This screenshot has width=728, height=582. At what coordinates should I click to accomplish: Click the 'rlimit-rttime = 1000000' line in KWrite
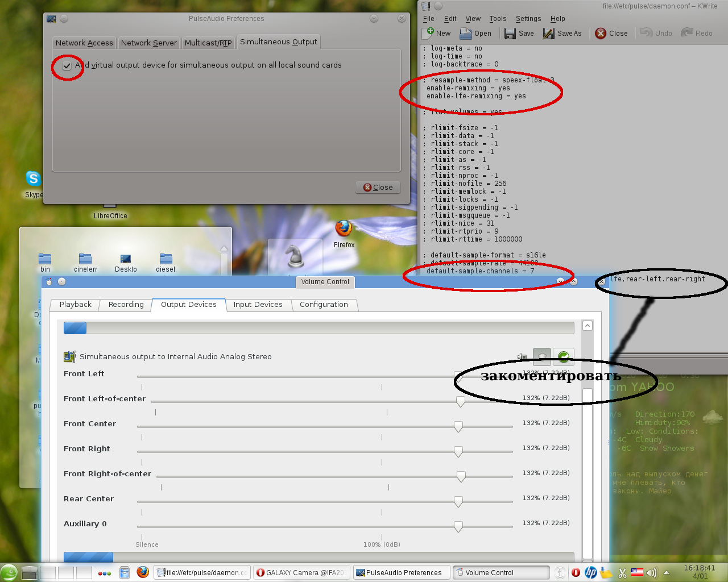pyautogui.click(x=473, y=239)
